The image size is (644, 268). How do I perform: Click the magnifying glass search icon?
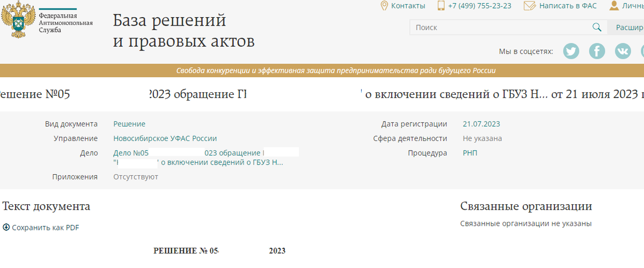(x=597, y=27)
